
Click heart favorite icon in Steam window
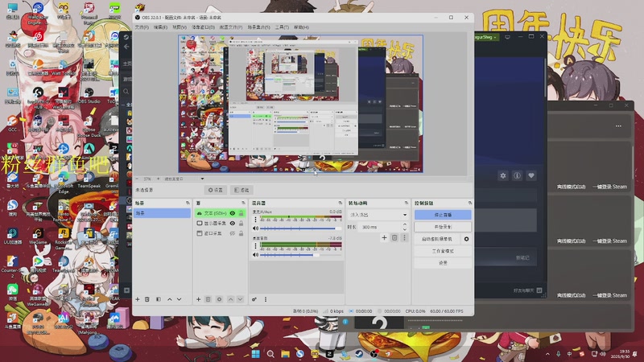[x=531, y=175]
